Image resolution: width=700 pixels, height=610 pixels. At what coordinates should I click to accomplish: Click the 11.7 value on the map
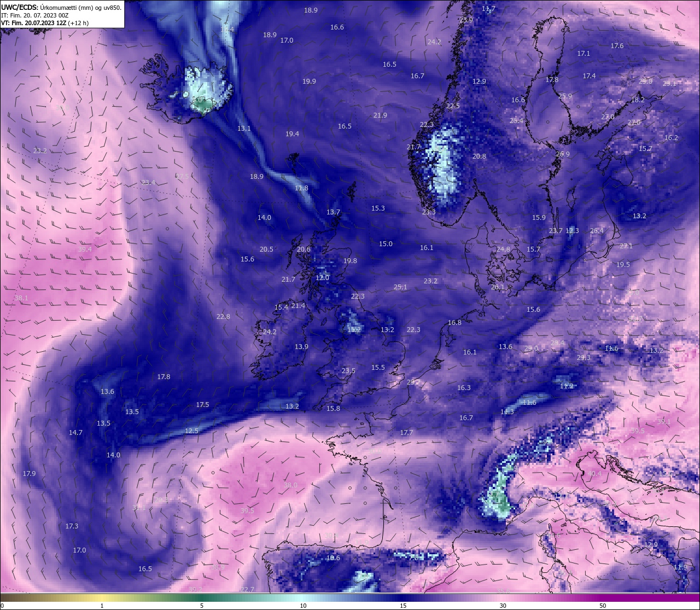tap(488, 9)
